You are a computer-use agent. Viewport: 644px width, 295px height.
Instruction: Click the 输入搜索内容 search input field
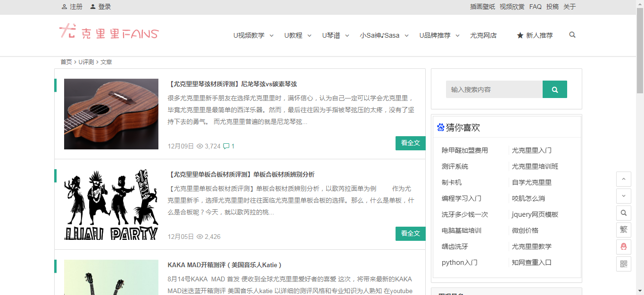click(494, 90)
